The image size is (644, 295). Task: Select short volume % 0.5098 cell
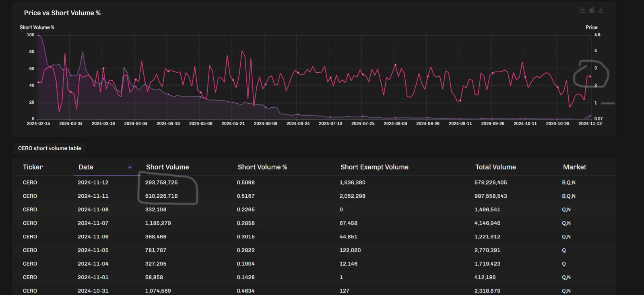click(246, 182)
